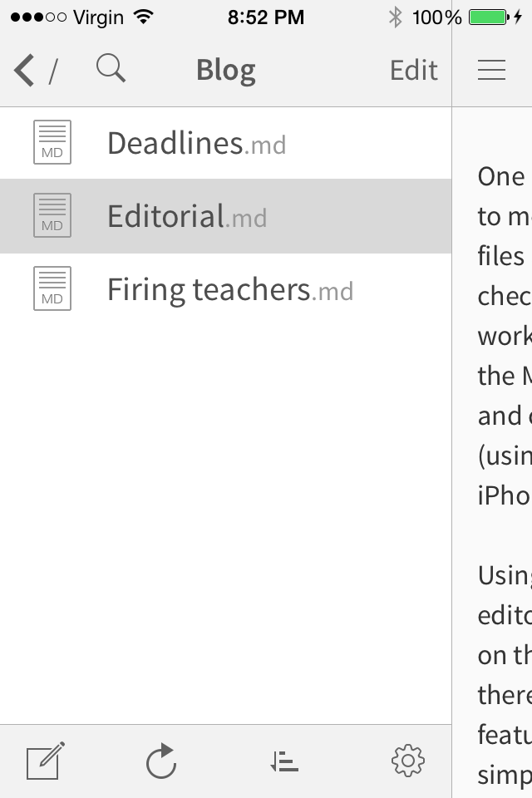Tap the hamburger menu icon

[492, 71]
